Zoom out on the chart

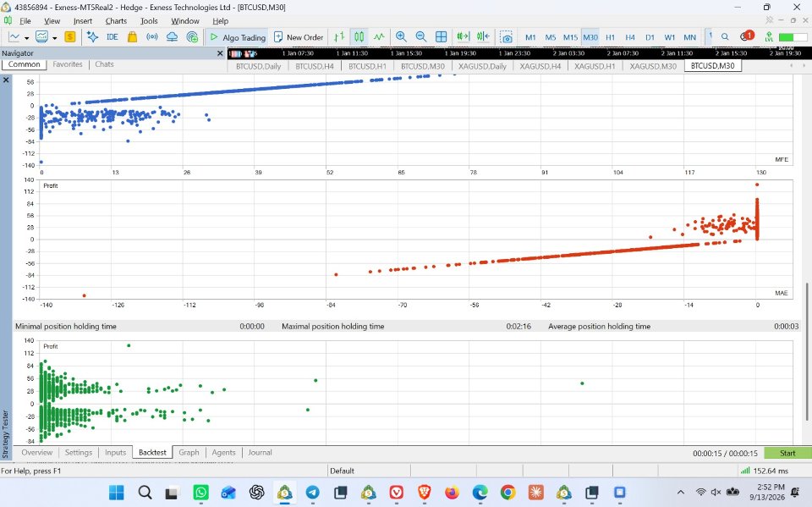coord(421,36)
